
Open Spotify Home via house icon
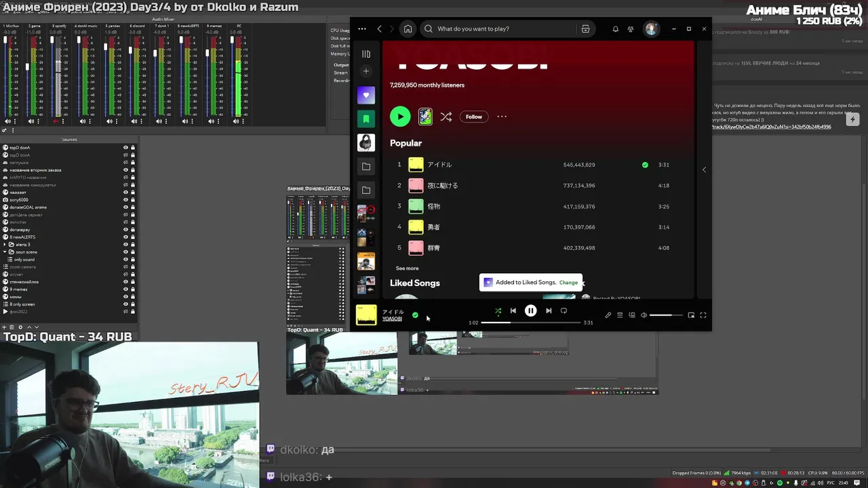point(408,29)
